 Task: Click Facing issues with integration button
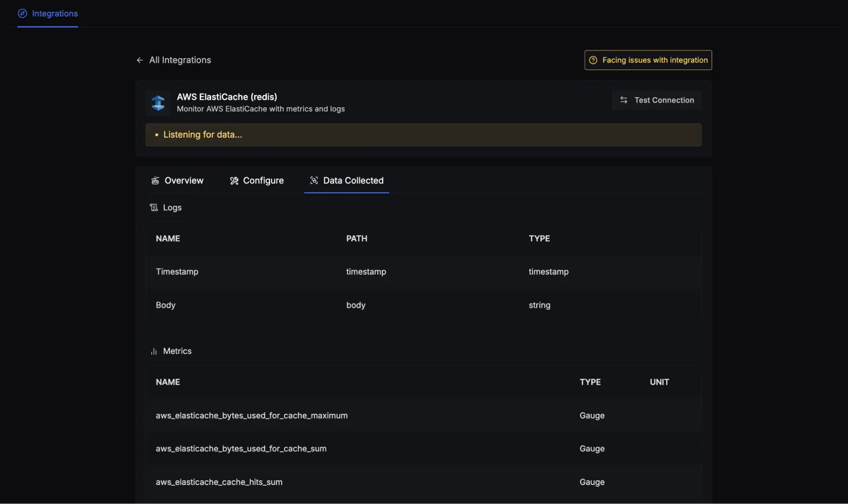tap(648, 60)
